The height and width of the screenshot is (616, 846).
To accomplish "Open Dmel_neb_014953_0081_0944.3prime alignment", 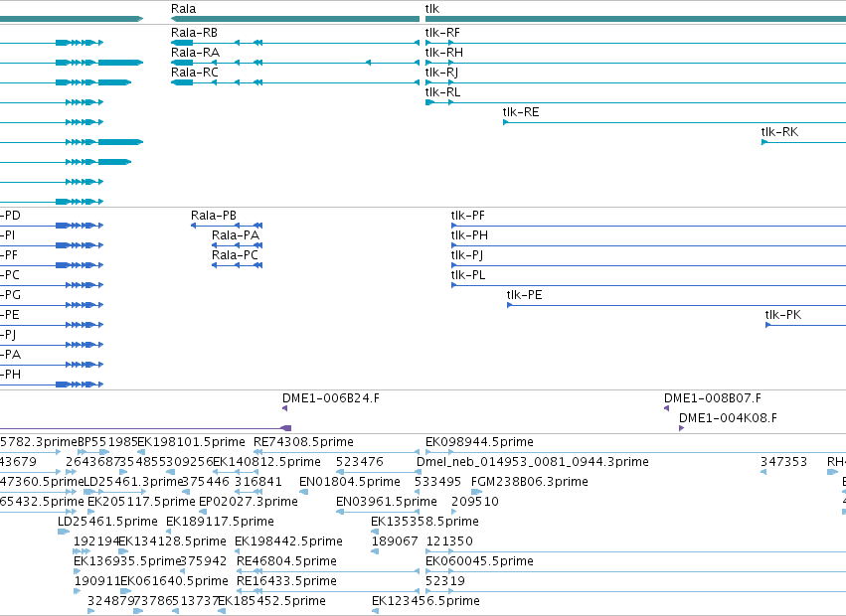I will (533, 462).
